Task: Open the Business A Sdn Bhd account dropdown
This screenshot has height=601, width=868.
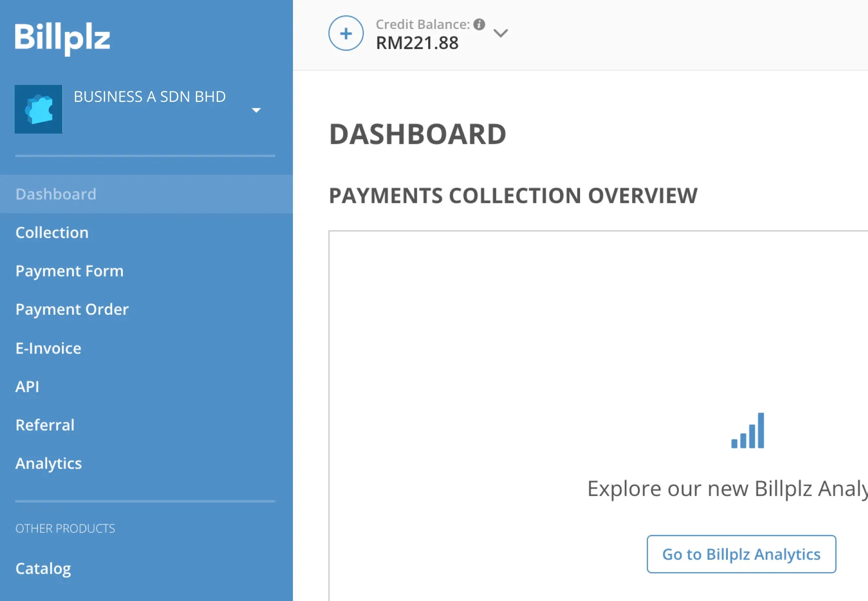Action: pos(256,110)
